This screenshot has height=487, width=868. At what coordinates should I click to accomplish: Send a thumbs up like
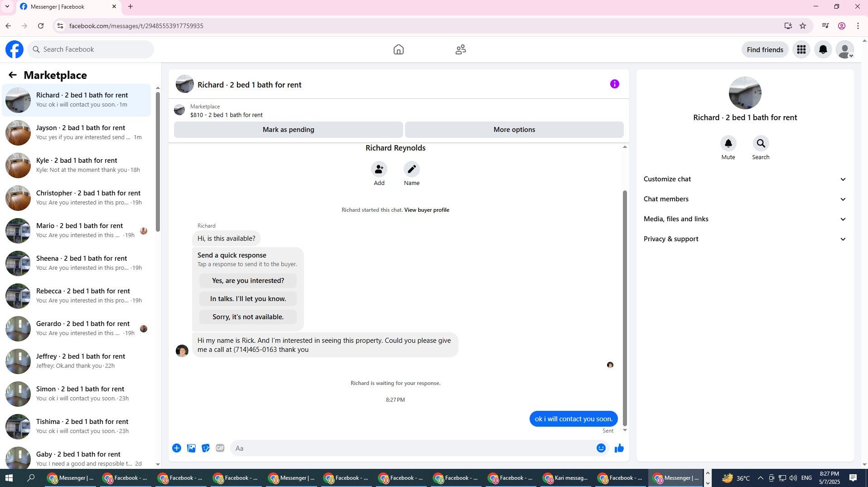(619, 448)
